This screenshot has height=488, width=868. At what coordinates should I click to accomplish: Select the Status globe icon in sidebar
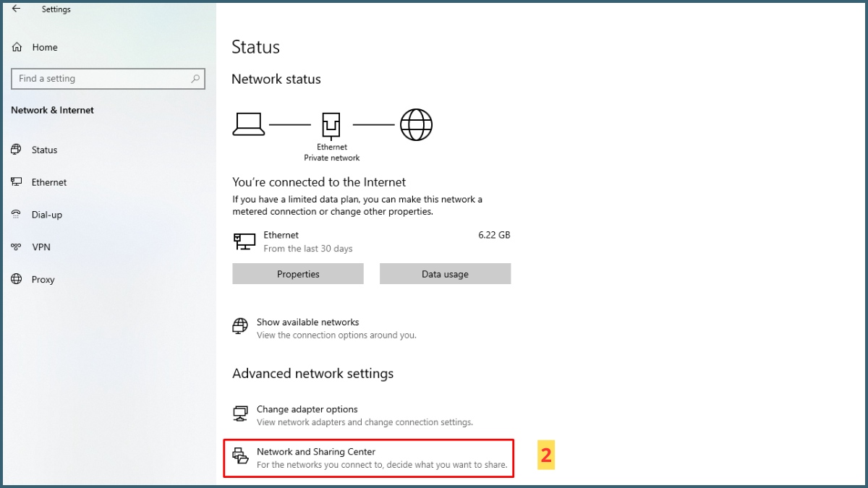(x=17, y=150)
